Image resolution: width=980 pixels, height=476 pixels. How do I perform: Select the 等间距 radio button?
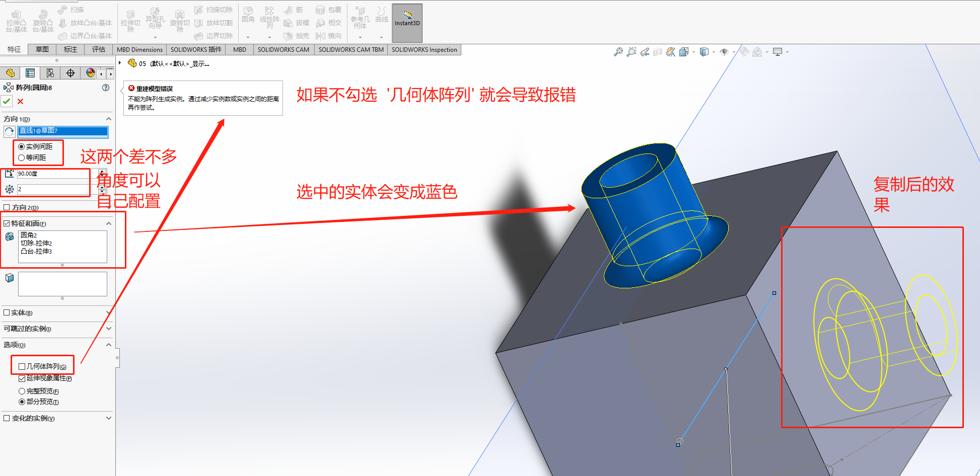(21, 157)
